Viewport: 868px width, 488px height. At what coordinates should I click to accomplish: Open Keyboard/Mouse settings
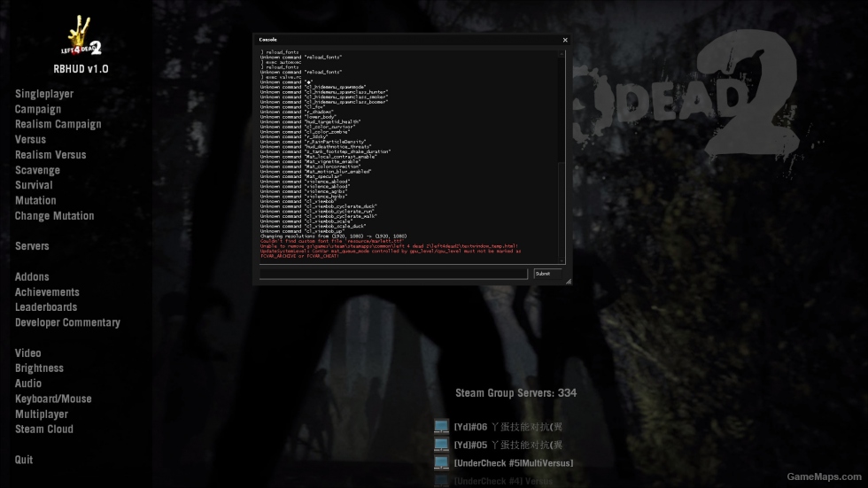[53, 399]
